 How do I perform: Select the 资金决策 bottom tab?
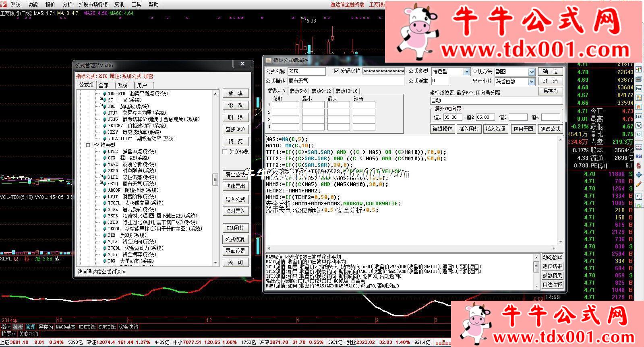[128, 327]
